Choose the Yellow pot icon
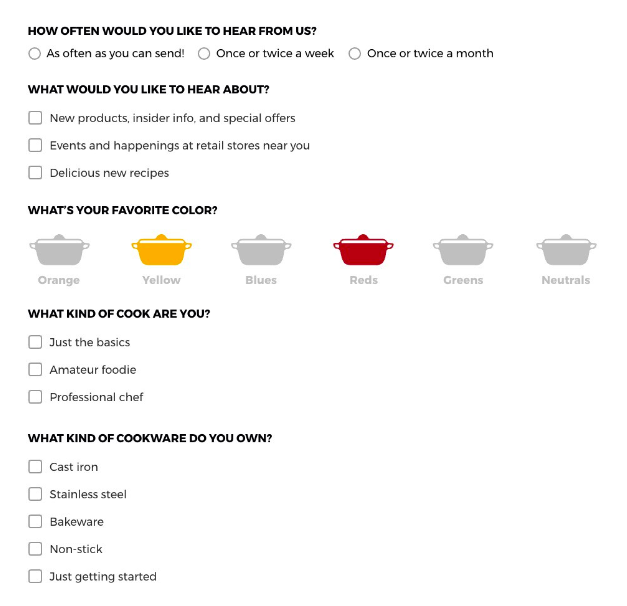 tap(162, 250)
